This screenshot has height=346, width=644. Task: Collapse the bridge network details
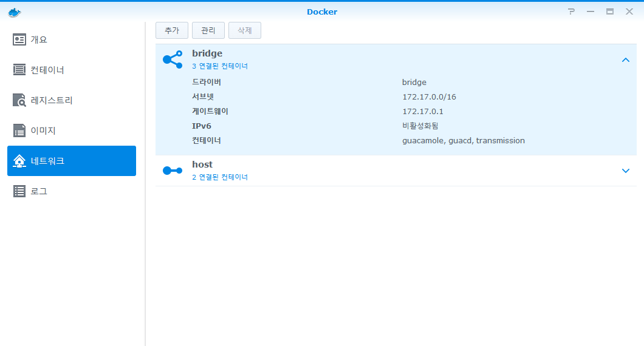626,60
